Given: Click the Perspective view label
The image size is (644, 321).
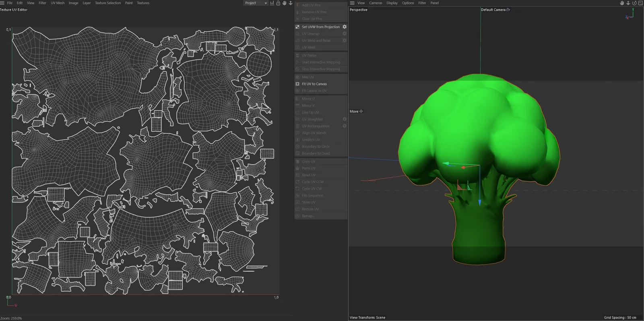Looking at the screenshot, I should (359, 10).
